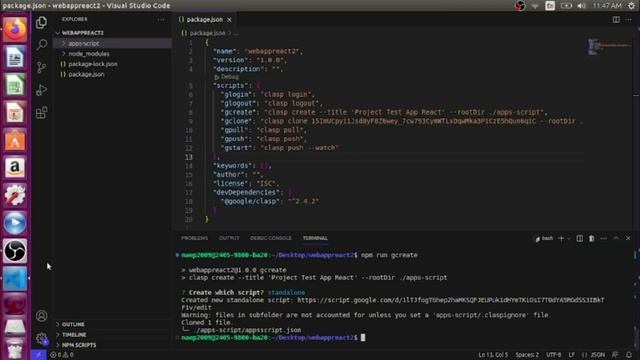Open terminal panel more actions ellipsis
This screenshot has height=360, width=640.
(x=604, y=238)
